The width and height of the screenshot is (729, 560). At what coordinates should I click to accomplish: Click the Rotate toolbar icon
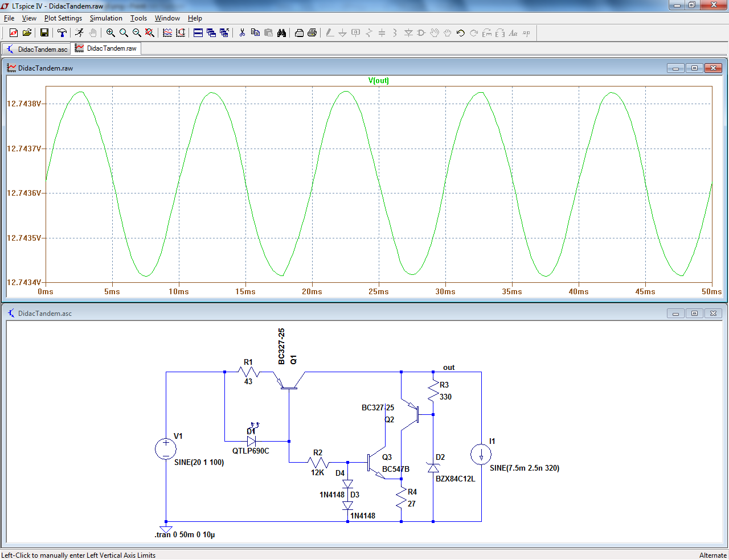(x=487, y=33)
